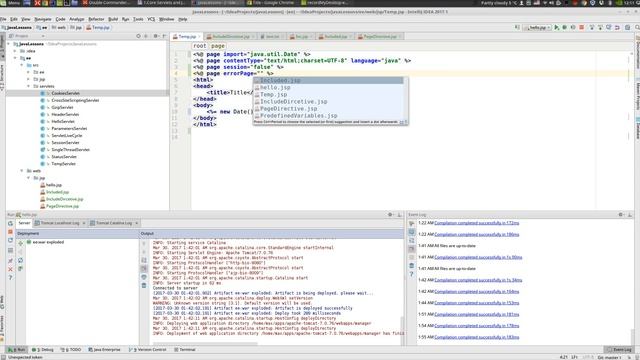Open Search Everywhere magnifier icon

coord(637,27)
